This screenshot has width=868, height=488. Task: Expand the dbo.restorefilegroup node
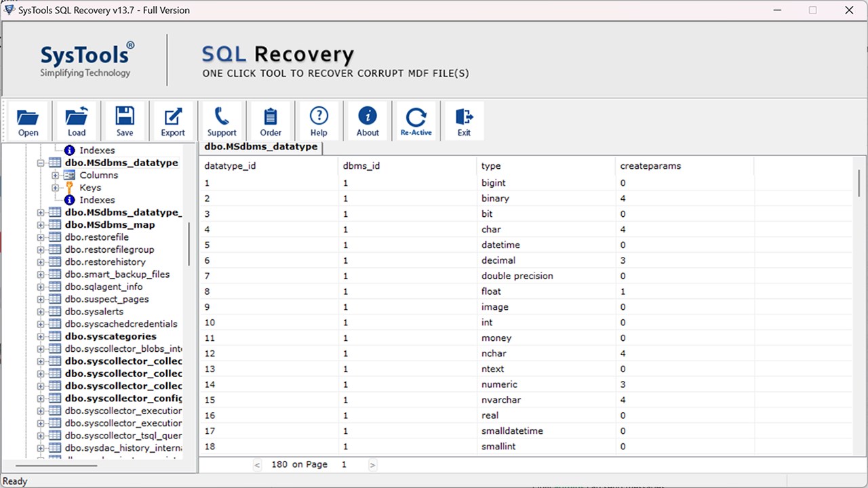(x=41, y=250)
